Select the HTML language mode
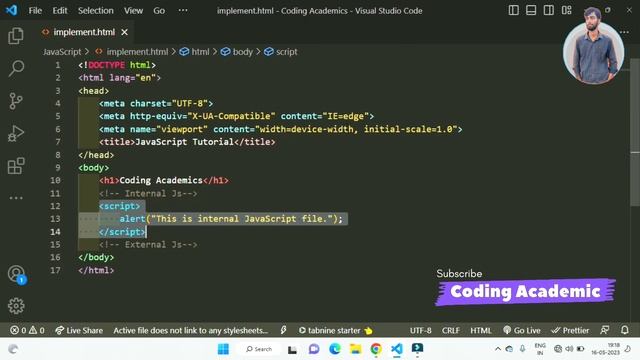The height and width of the screenshot is (360, 640). coord(480,330)
